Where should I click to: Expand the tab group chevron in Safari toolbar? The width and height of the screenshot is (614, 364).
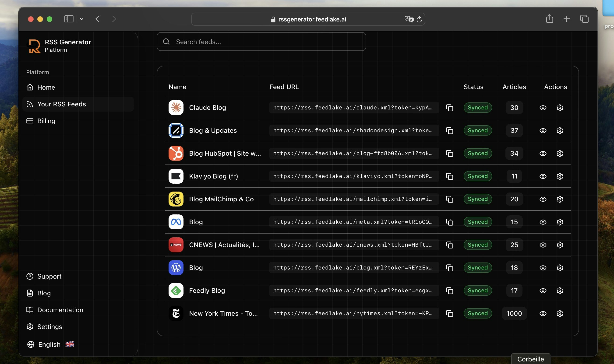click(x=82, y=19)
